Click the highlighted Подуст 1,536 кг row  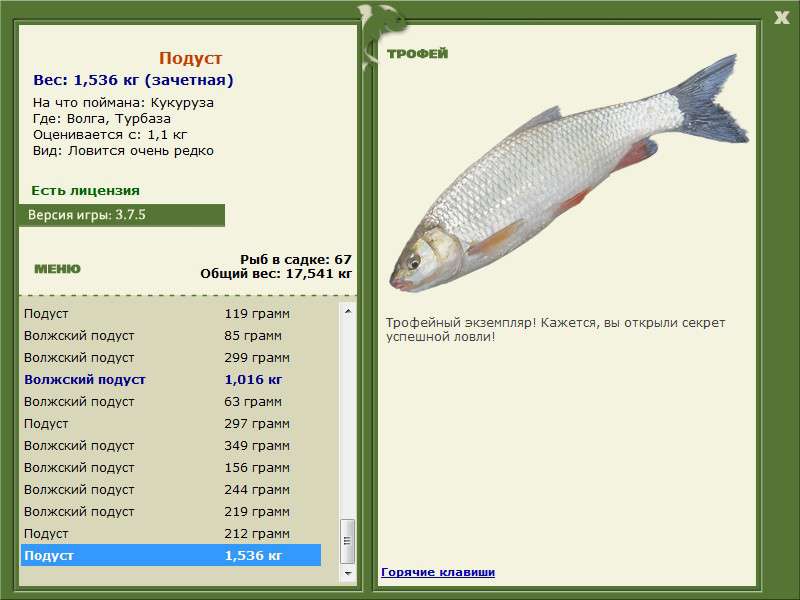pos(170,555)
